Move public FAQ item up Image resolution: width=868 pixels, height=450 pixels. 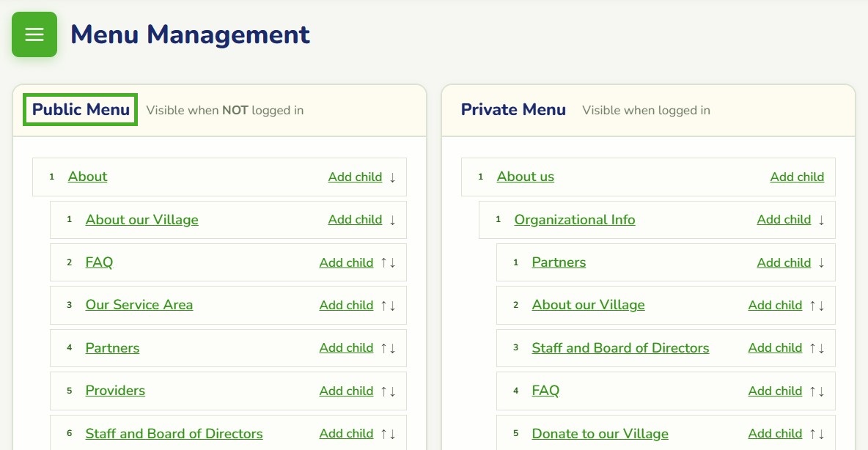[383, 263]
